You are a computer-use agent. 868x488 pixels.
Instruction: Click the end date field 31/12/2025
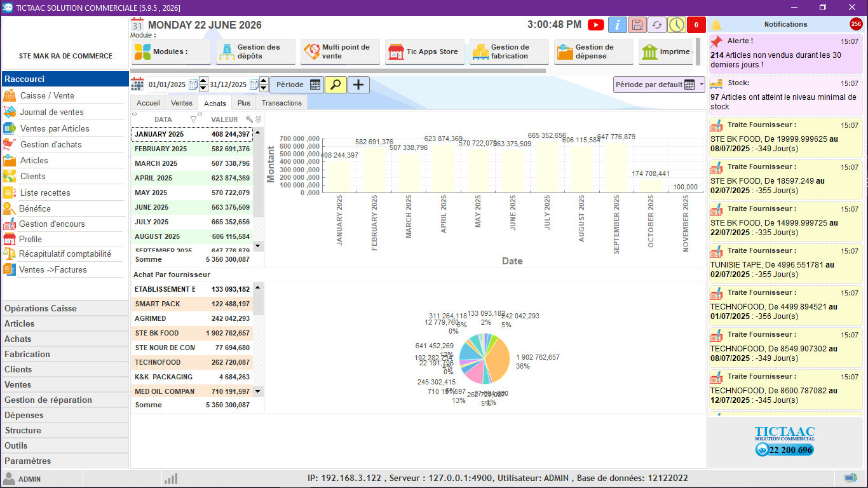pos(229,85)
